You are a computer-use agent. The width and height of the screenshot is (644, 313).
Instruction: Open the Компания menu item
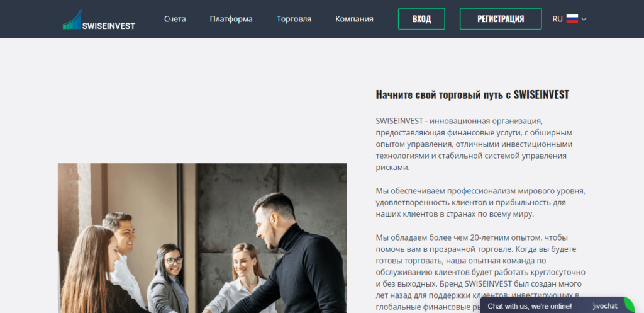click(354, 19)
